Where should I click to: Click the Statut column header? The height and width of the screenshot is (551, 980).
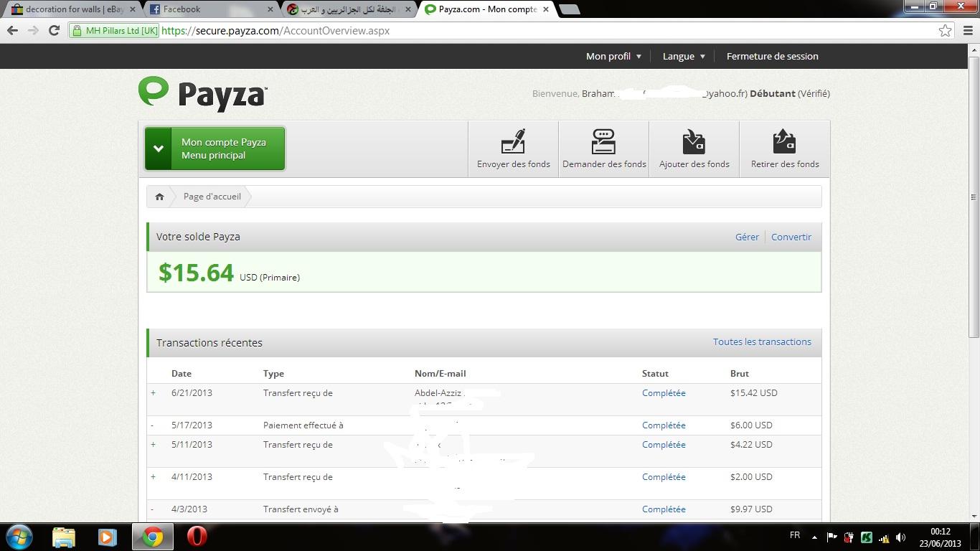tap(655, 374)
